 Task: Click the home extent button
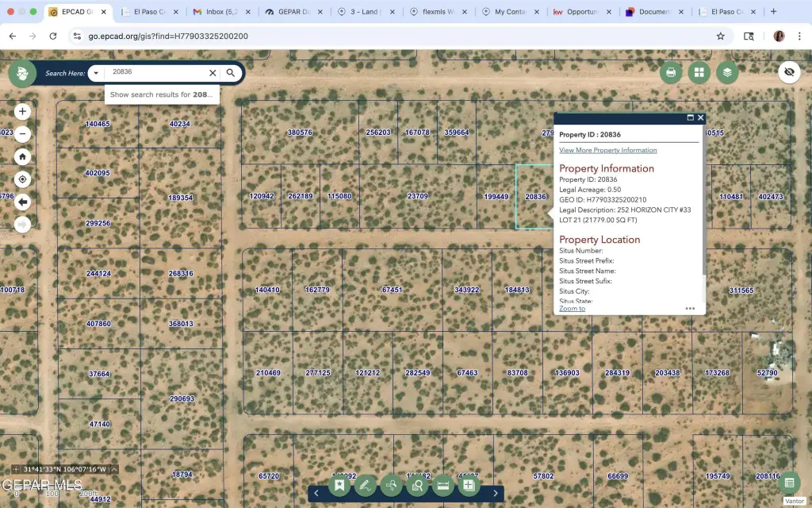tap(23, 157)
